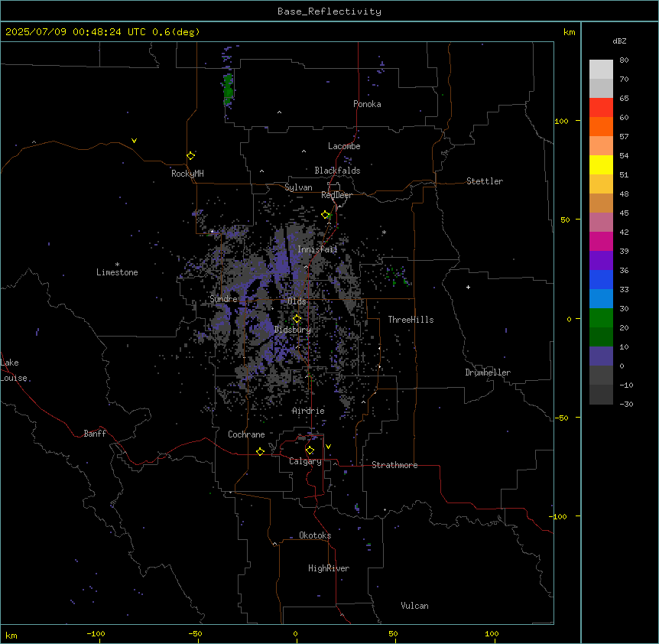The image size is (659, 644).
Task: Click the green radar echo northwest of Ponoka
Action: pyautogui.click(x=229, y=88)
